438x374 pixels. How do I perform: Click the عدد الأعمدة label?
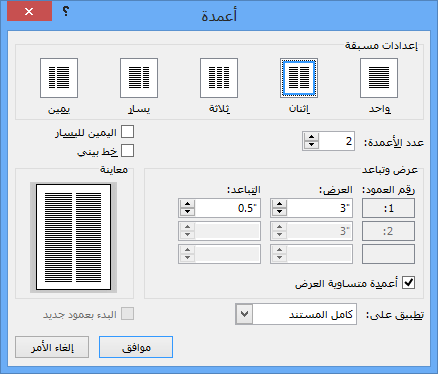tap(394, 143)
